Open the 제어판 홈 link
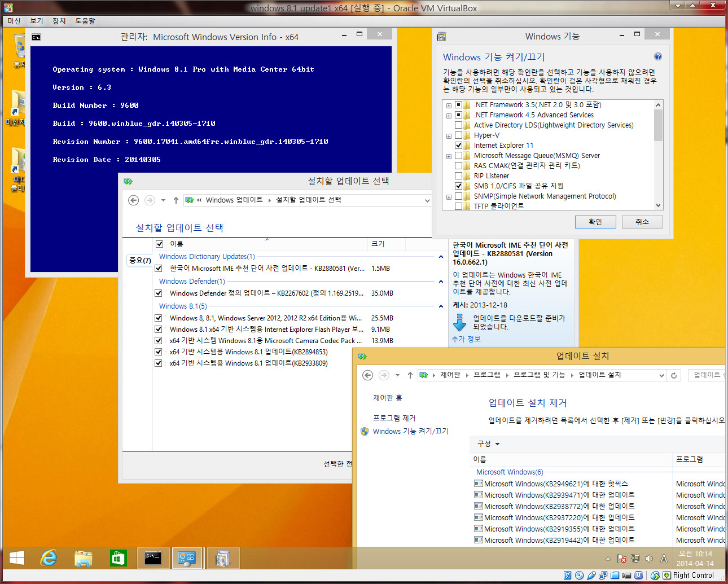This screenshot has height=584, width=728. (x=388, y=398)
